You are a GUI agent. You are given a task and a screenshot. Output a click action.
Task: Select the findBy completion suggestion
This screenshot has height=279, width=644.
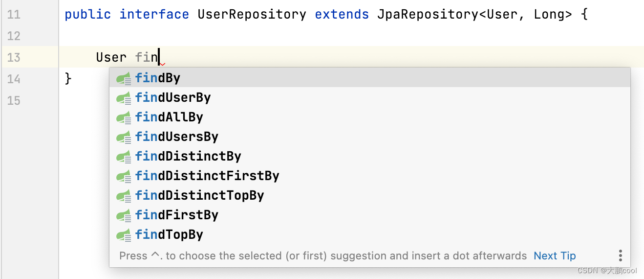click(158, 78)
